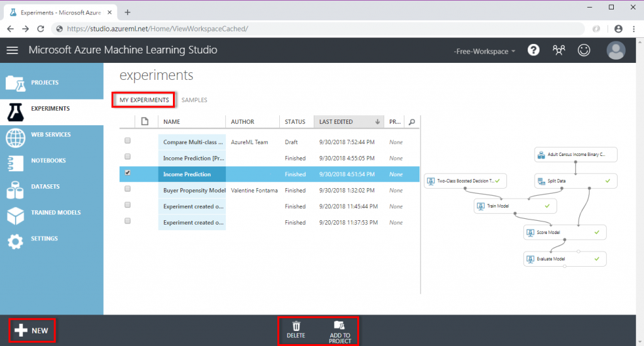
Task: Open the Projects section in sidebar
Action: point(52,82)
